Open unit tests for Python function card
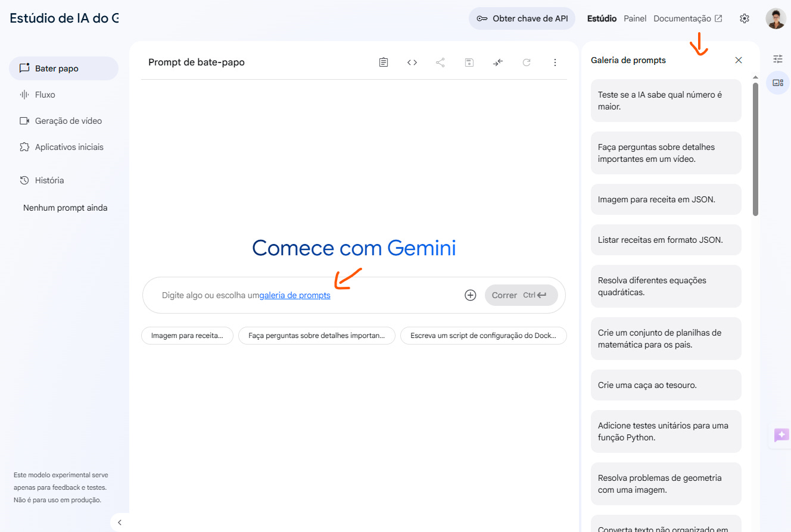This screenshot has width=791, height=532. [666, 431]
